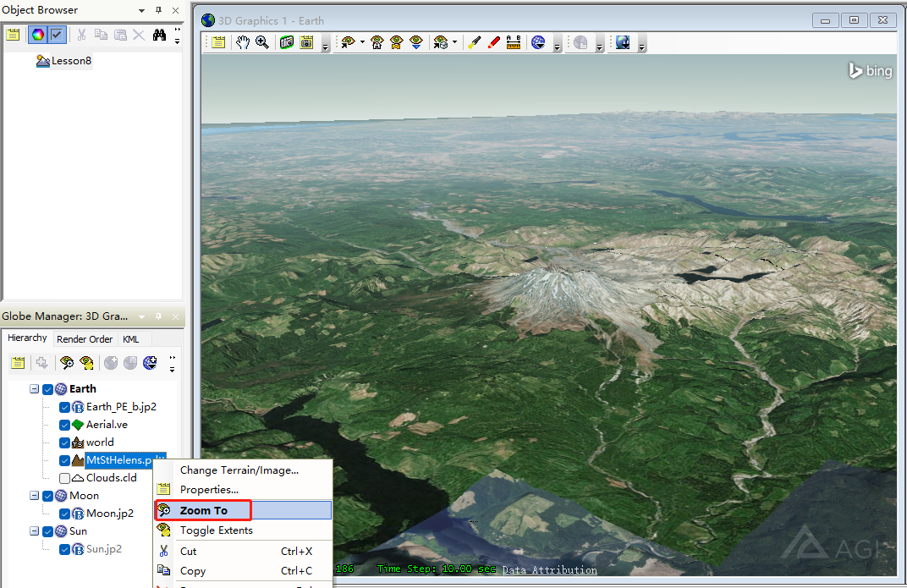Uncheck the Aerial.ve layer checkbox
The image size is (907, 588).
(65, 425)
